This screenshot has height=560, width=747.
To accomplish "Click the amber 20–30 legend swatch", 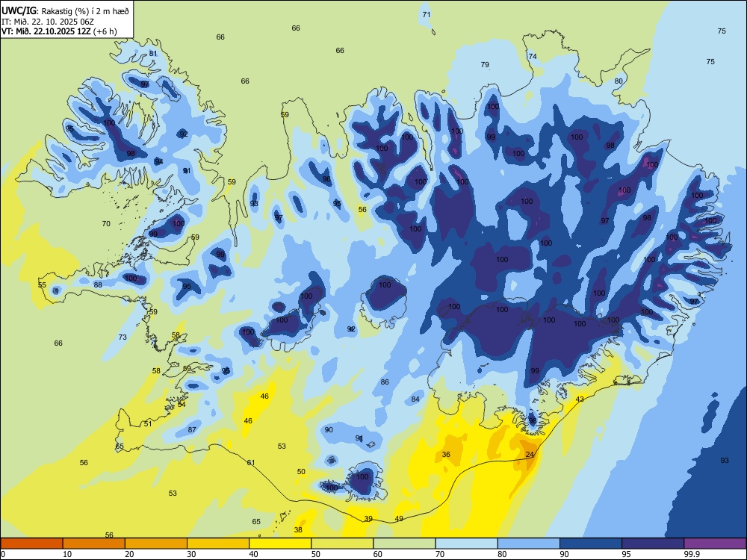I will [x=156, y=544].
